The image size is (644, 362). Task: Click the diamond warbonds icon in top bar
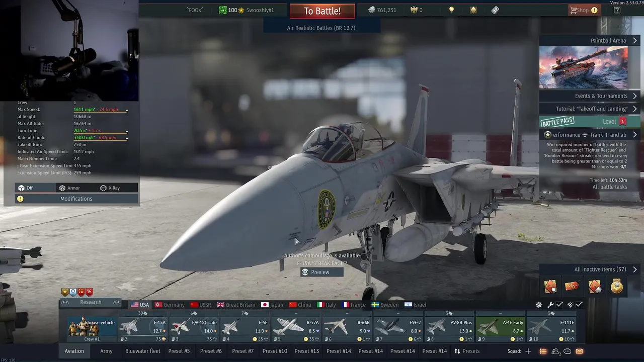[473, 10]
